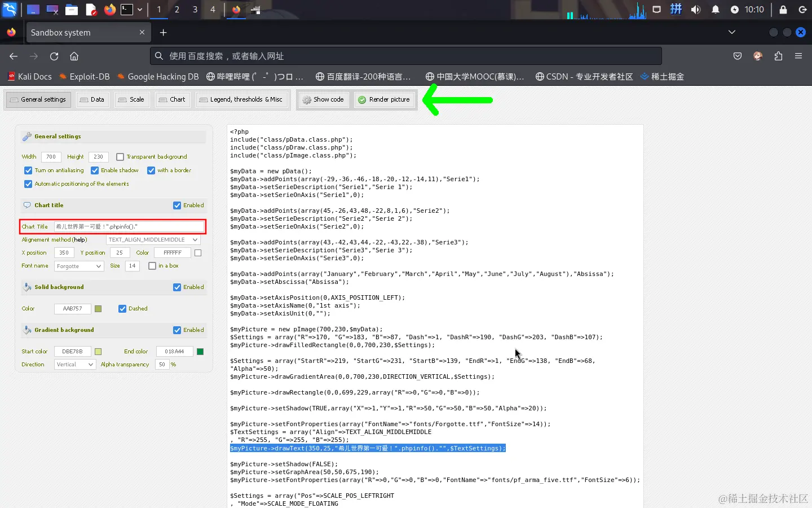Switch to the Firefox window in the taskbar
This screenshot has height=508, width=812.
[x=236, y=9]
